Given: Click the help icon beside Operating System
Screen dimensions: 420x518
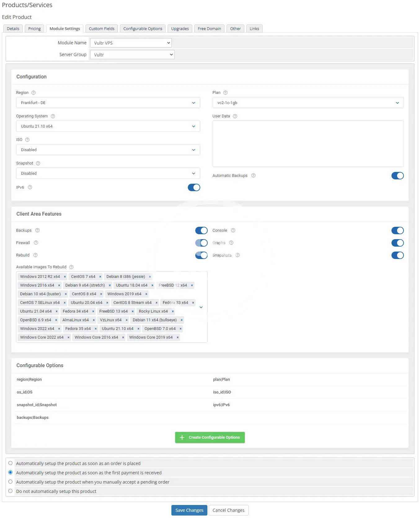Looking at the screenshot, I should click(53, 116).
